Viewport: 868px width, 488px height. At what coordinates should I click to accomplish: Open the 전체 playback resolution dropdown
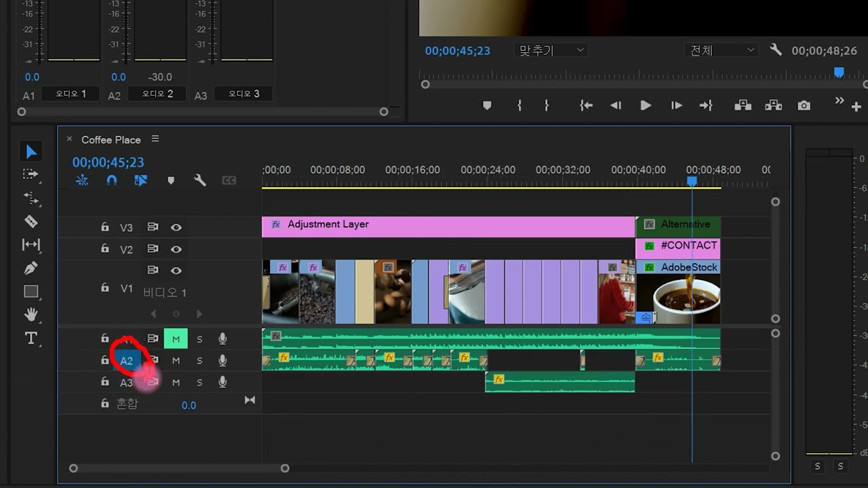click(722, 50)
